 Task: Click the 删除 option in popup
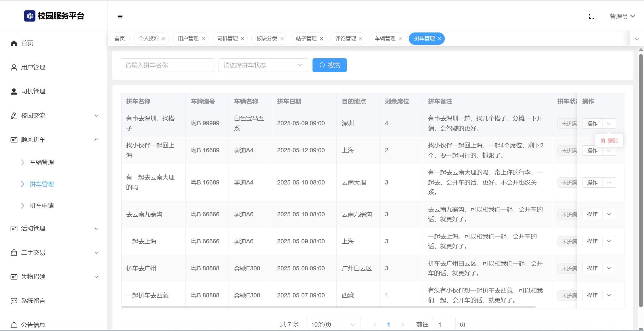click(x=609, y=141)
